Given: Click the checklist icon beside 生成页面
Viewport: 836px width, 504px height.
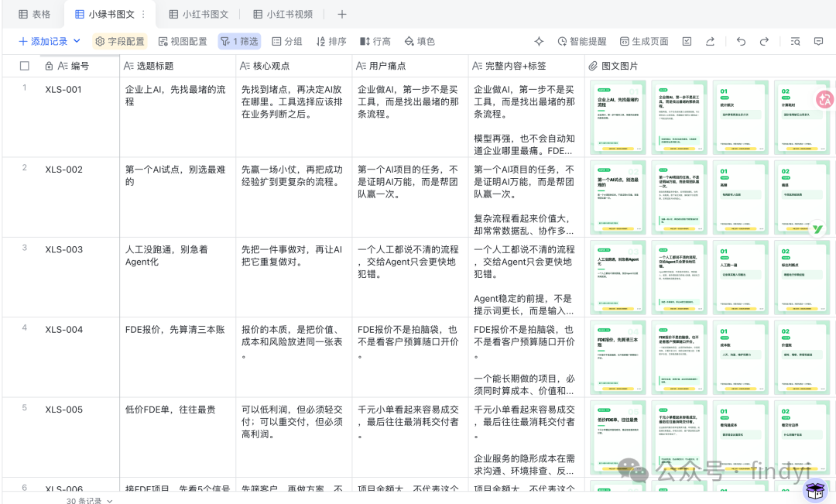Looking at the screenshot, I should coord(687,42).
